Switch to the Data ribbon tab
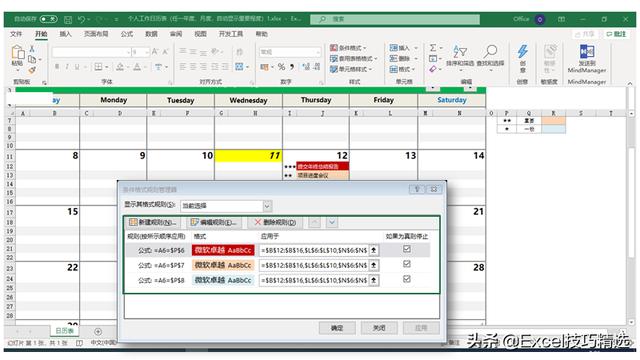 point(151,34)
